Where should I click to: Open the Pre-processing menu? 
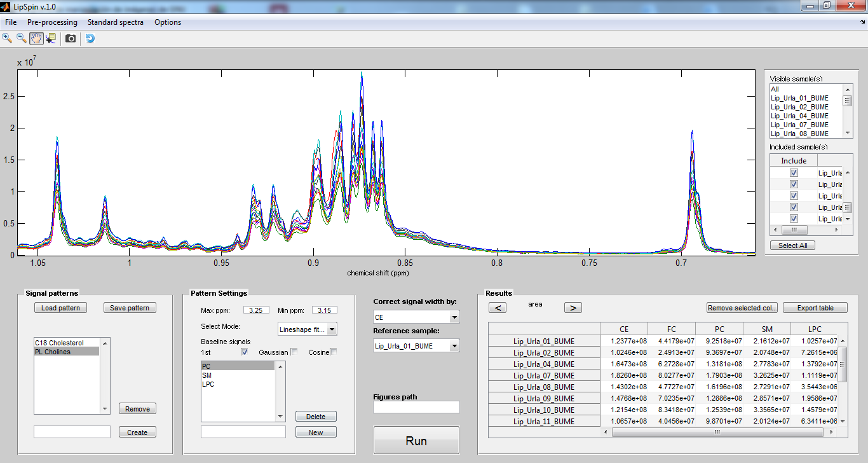(52, 22)
